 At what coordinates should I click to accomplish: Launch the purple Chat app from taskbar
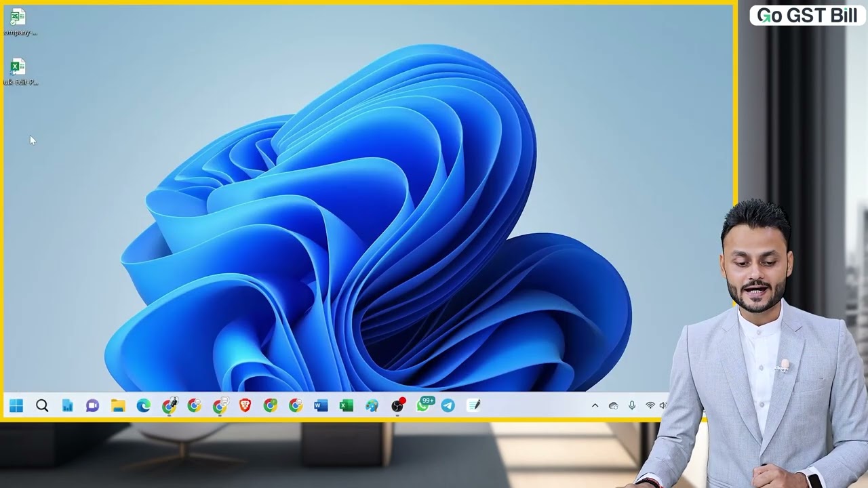tap(93, 405)
